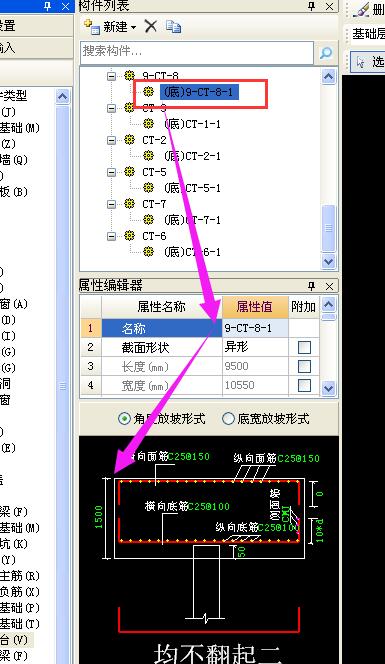Select (底)CT-1-1 tree item
This screenshot has width=385, height=664.
click(192, 124)
